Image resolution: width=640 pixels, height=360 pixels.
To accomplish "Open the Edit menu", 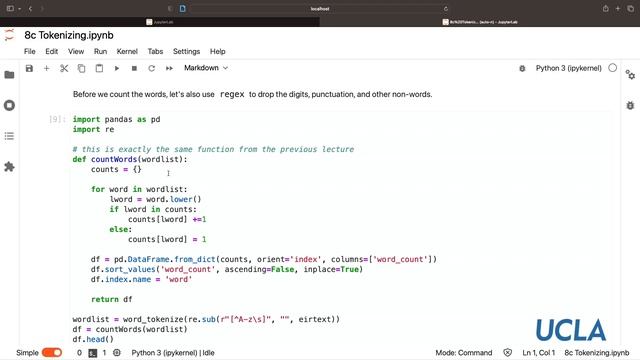I will (x=51, y=51).
